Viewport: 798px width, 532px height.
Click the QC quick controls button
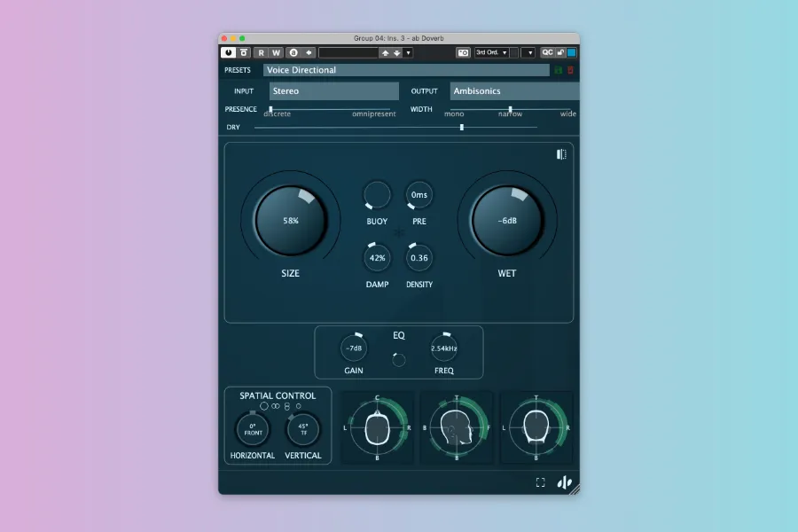click(x=548, y=52)
